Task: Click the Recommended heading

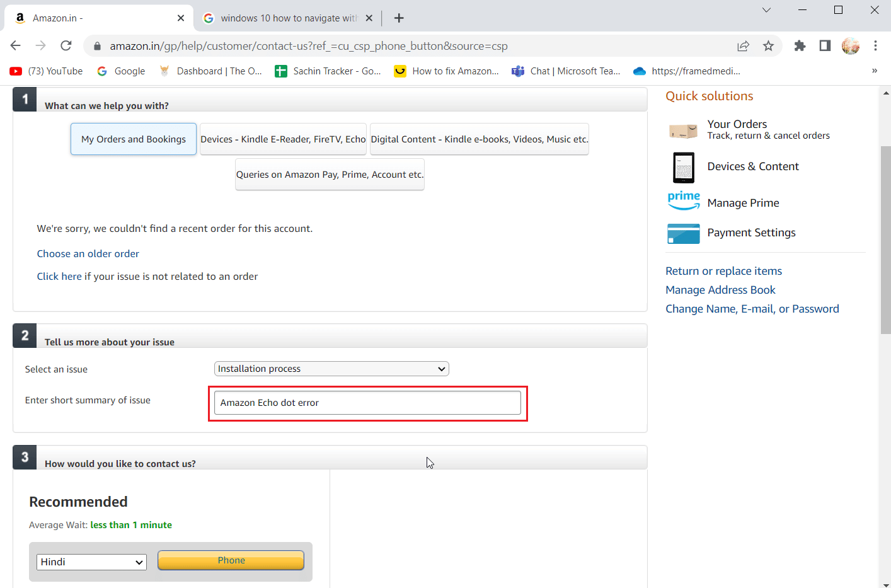Action: [x=78, y=502]
